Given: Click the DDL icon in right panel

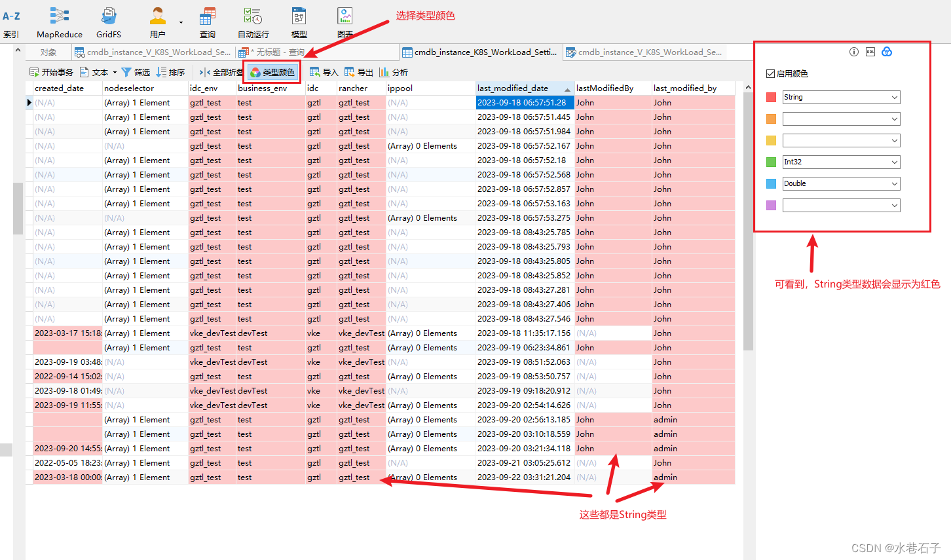Looking at the screenshot, I should [x=870, y=52].
